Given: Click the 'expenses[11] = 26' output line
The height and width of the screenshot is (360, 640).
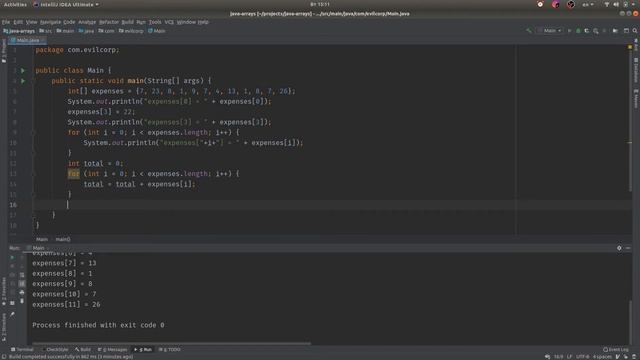Looking at the screenshot, I should click(66, 304).
